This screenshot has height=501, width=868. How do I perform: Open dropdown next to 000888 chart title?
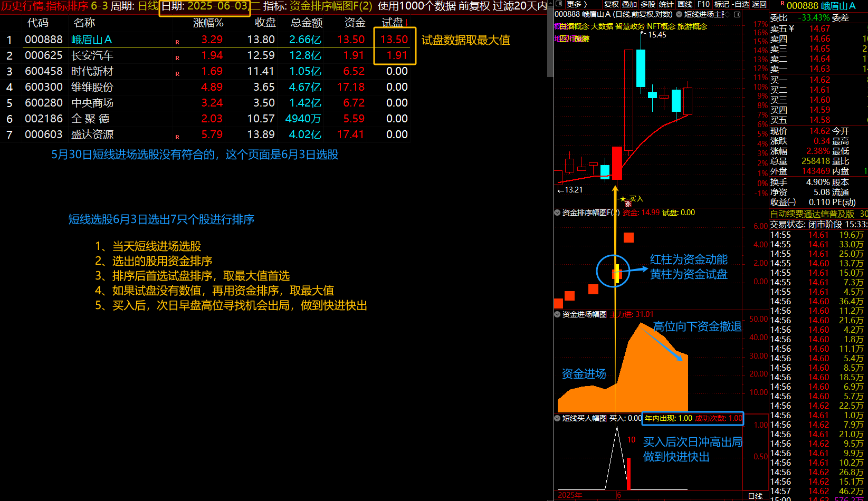[679, 14]
